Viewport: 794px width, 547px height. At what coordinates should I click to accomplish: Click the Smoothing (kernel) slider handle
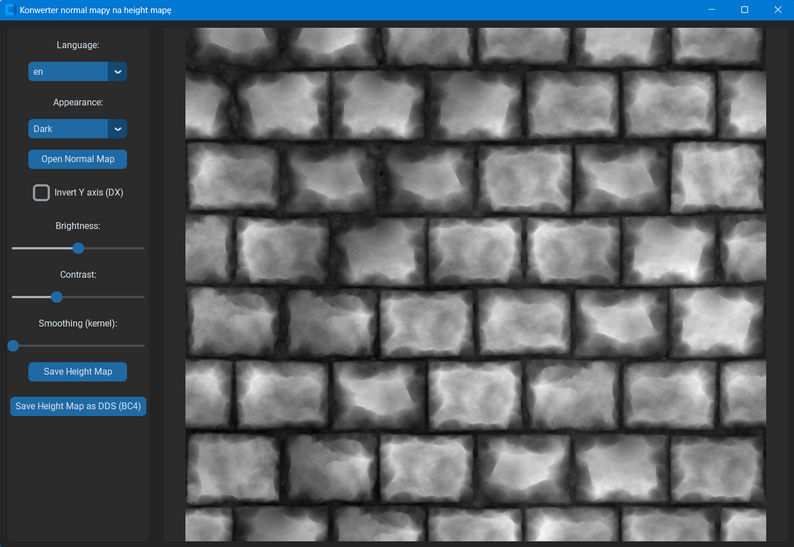tap(13, 345)
